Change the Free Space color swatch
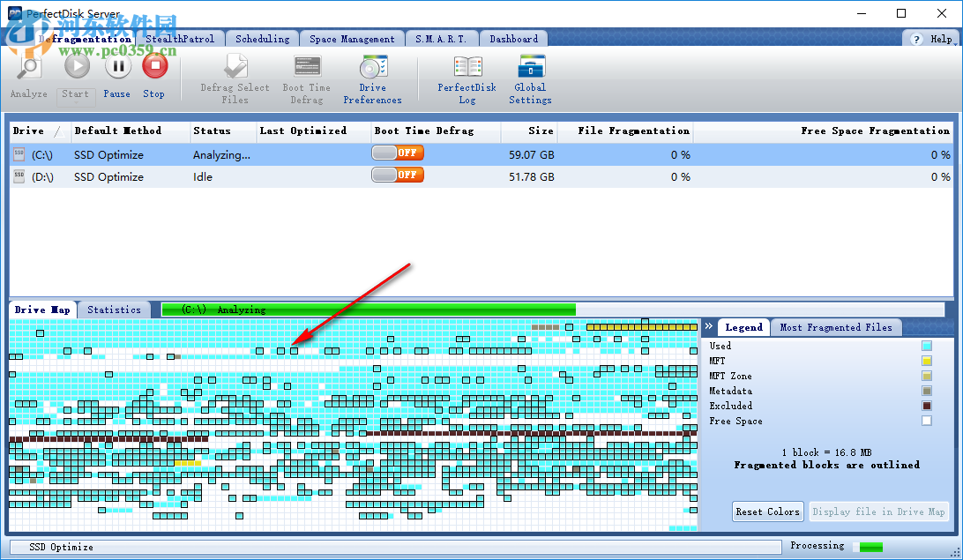963x560 pixels. pos(927,421)
